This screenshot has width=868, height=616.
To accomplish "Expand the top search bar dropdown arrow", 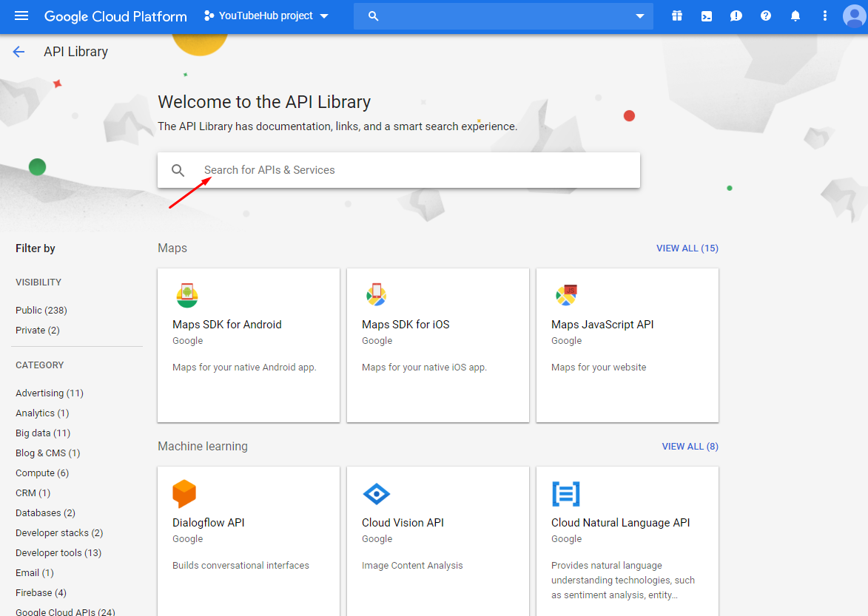I will (x=639, y=16).
